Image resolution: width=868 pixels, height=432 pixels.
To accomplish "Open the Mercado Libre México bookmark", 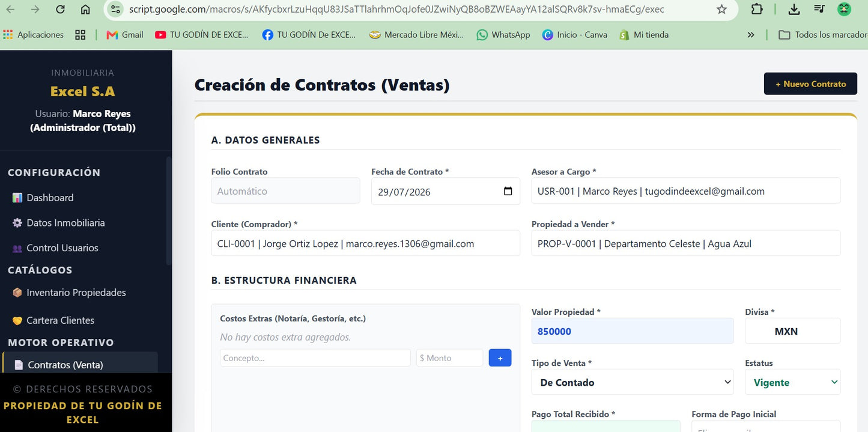I will (417, 35).
